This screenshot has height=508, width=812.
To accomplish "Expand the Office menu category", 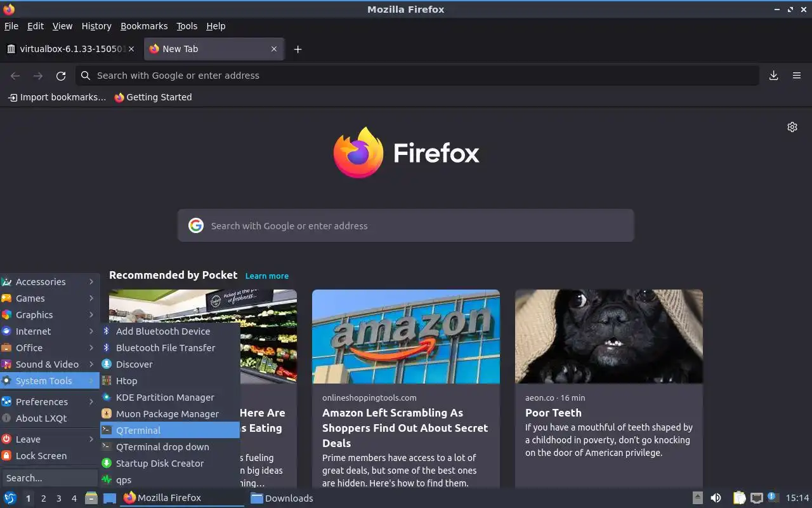I will [49, 347].
